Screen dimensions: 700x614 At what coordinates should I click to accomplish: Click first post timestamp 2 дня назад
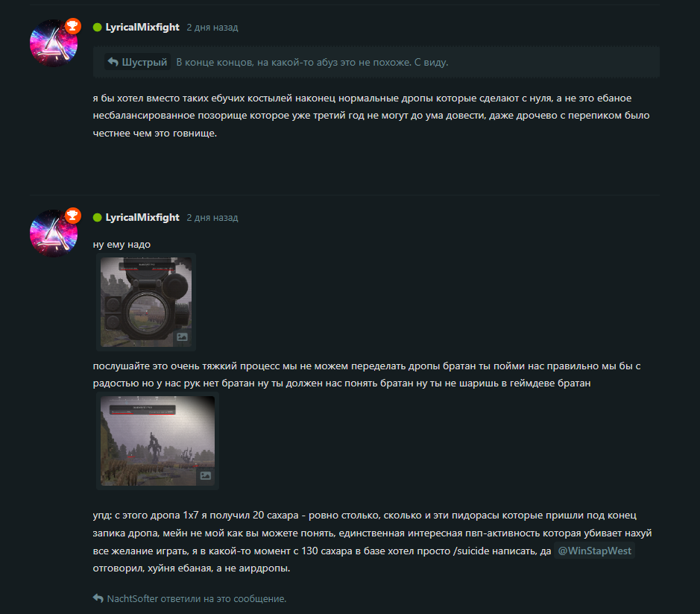pyautogui.click(x=212, y=28)
